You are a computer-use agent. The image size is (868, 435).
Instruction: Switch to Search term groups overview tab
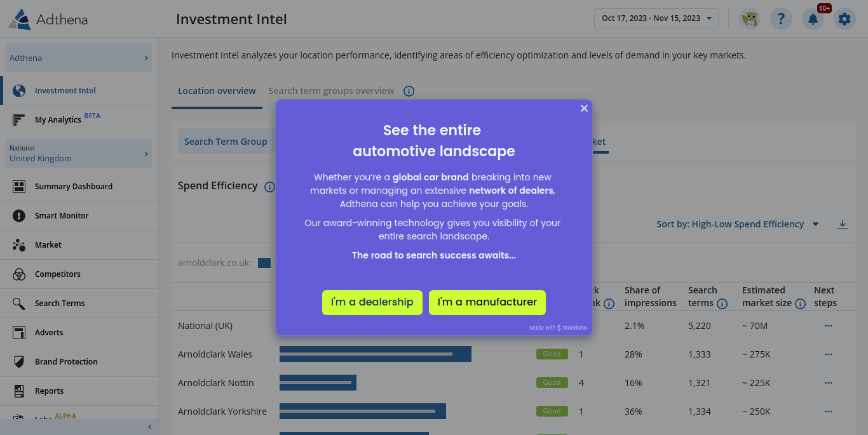point(331,91)
